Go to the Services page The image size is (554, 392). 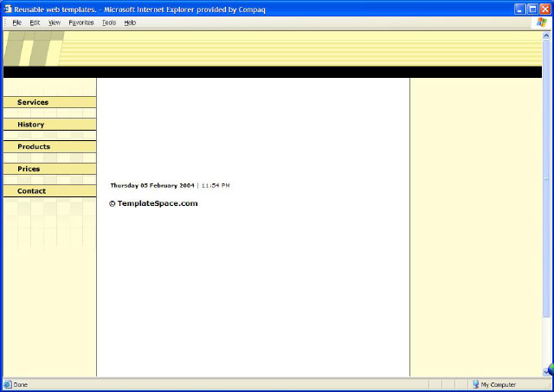pos(33,102)
